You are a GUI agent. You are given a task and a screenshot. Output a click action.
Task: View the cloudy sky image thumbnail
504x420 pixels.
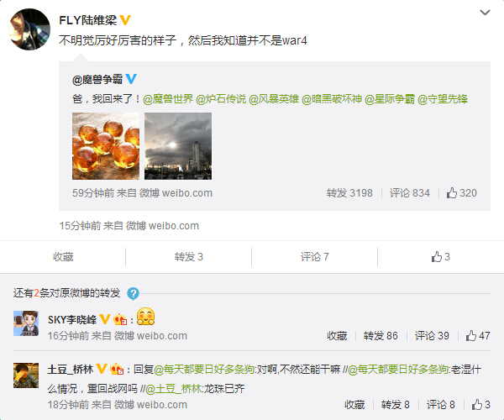click(x=178, y=146)
